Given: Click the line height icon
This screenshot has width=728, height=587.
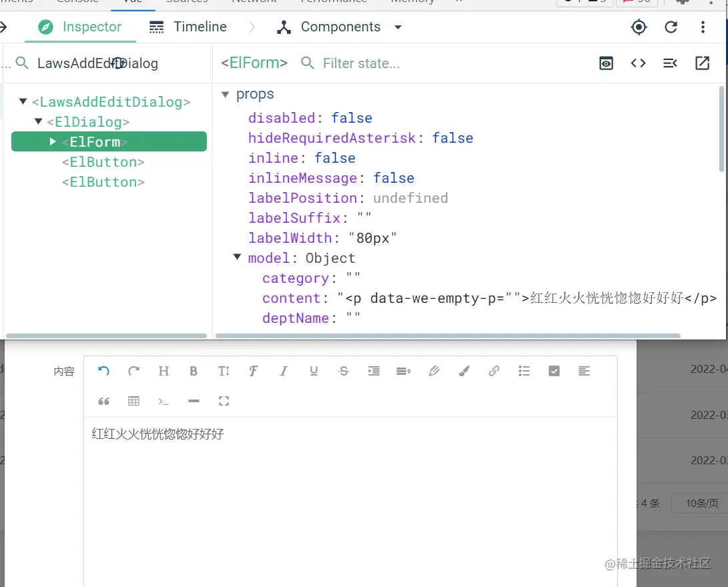Looking at the screenshot, I should click(404, 371).
